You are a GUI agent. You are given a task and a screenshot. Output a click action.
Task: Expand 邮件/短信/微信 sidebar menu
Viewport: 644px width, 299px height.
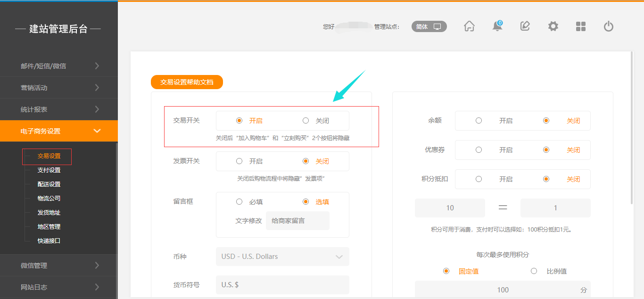(x=58, y=66)
